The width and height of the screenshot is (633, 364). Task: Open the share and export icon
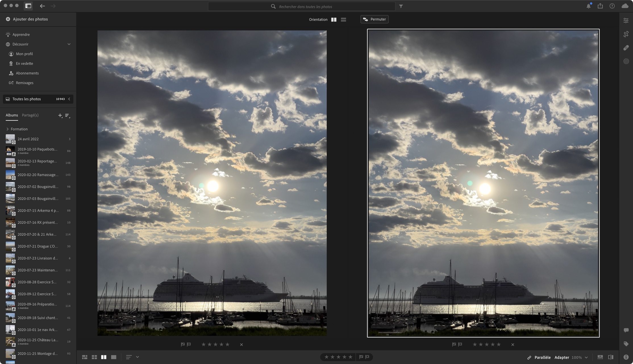(x=600, y=6)
